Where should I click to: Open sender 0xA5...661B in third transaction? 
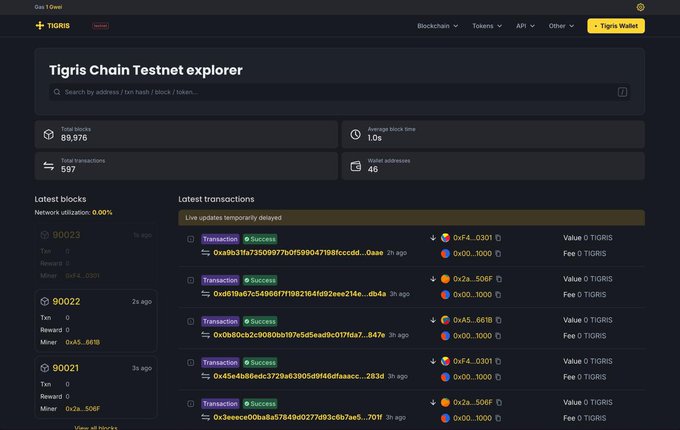click(x=473, y=320)
